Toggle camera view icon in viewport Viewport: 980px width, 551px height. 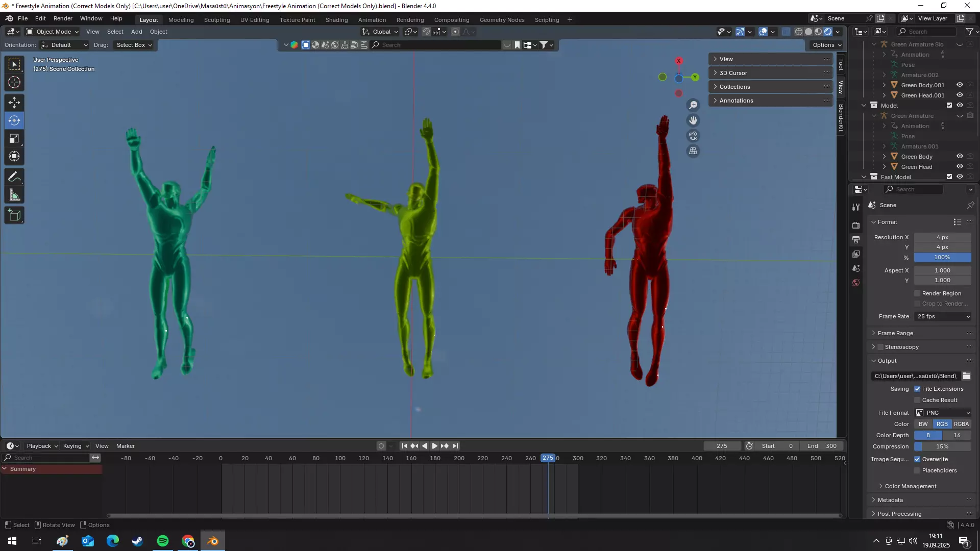point(693,136)
